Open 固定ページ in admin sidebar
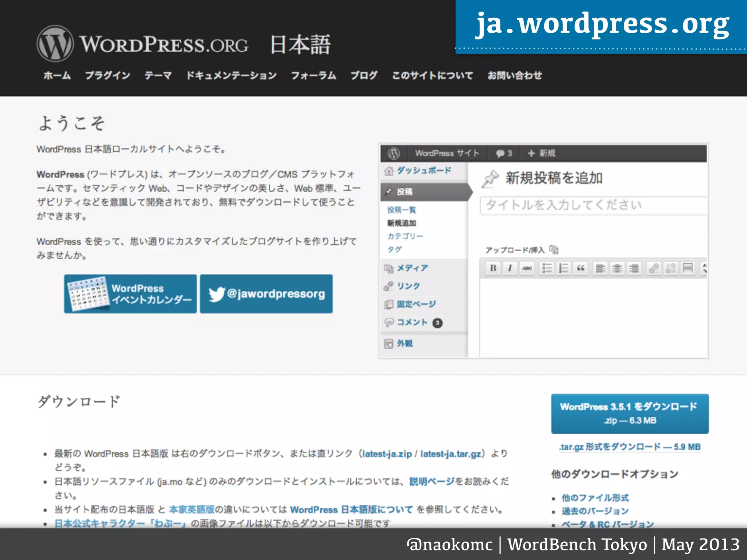The image size is (747, 560). (424, 304)
